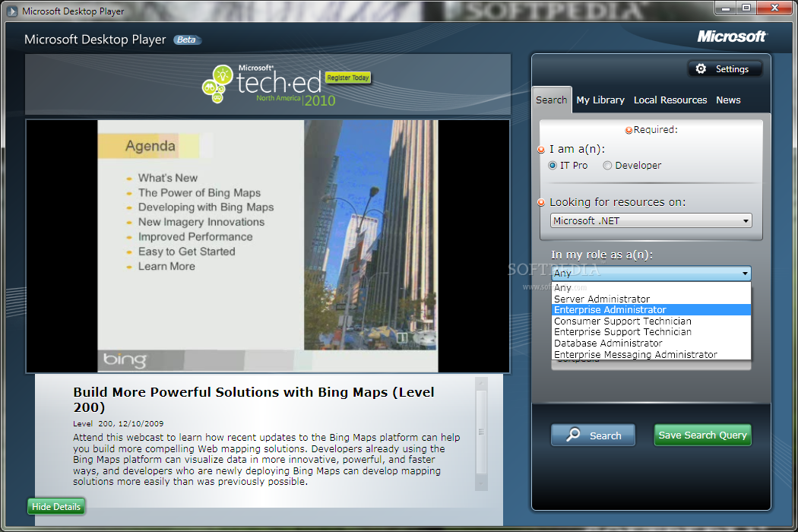
Task: Click the details scrollbar up arrow
Action: pyautogui.click(x=481, y=383)
